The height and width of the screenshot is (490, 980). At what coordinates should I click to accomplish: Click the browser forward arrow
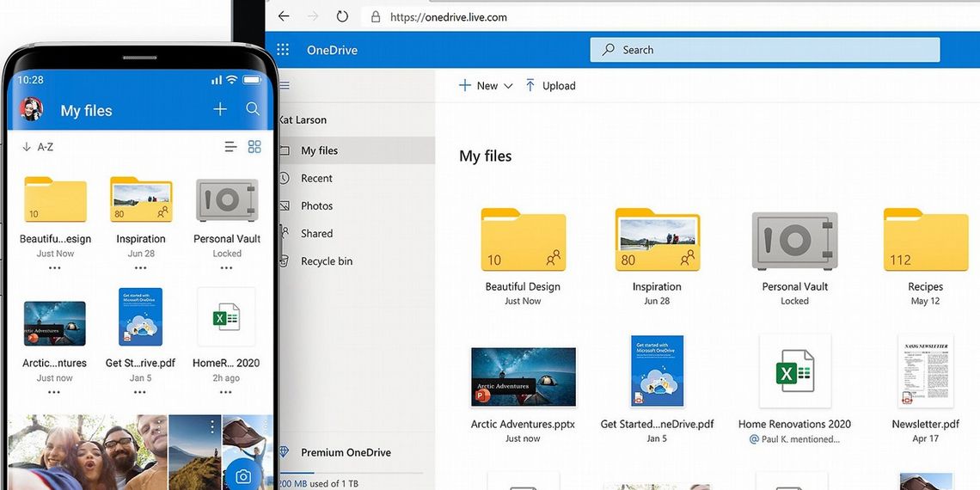[313, 17]
